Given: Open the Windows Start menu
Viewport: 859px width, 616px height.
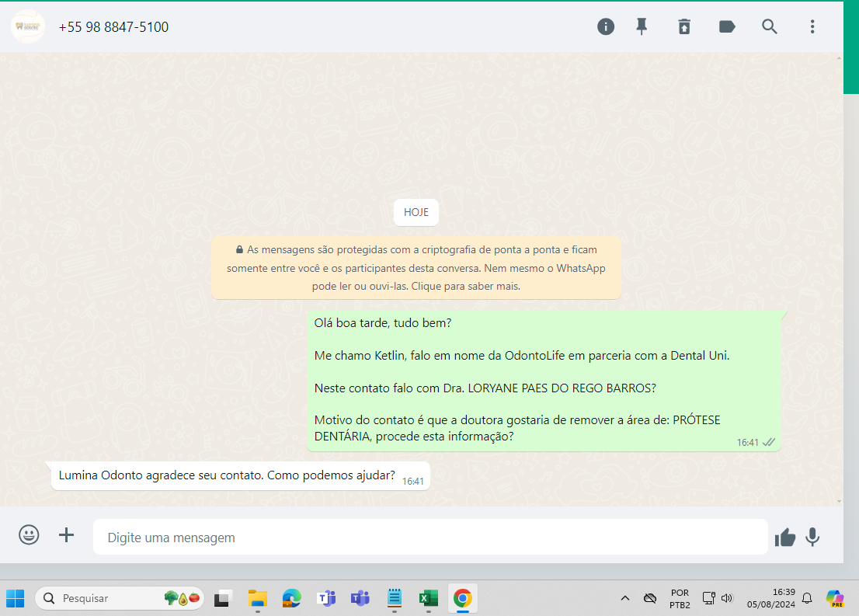Looking at the screenshot, I should [x=16, y=598].
